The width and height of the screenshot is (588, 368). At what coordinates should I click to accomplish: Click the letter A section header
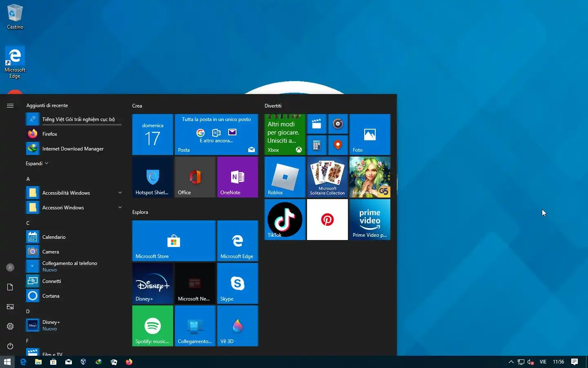tap(28, 179)
